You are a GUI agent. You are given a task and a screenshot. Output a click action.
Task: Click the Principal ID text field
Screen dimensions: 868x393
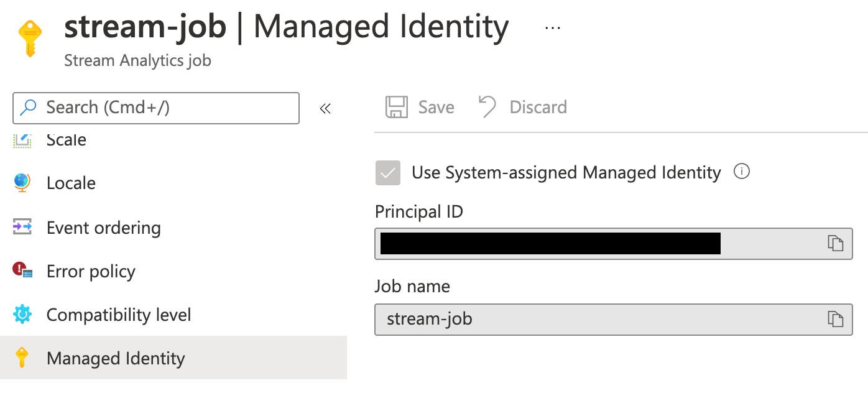[x=597, y=243]
